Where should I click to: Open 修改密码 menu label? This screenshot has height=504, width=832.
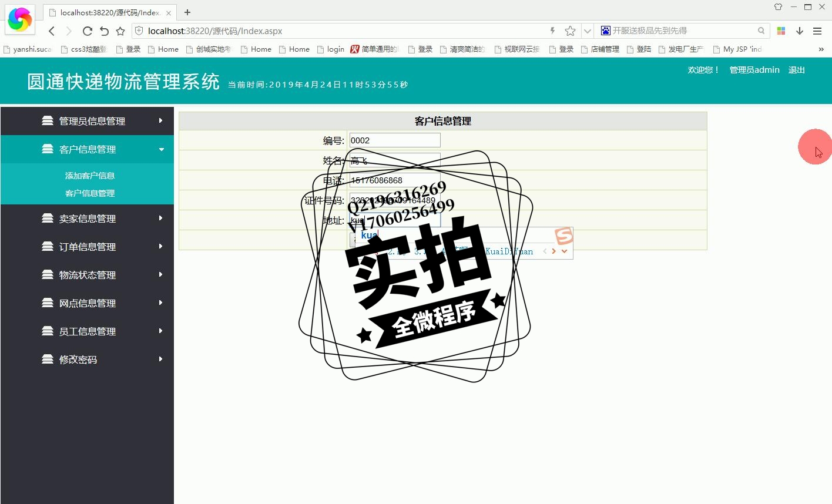point(78,359)
